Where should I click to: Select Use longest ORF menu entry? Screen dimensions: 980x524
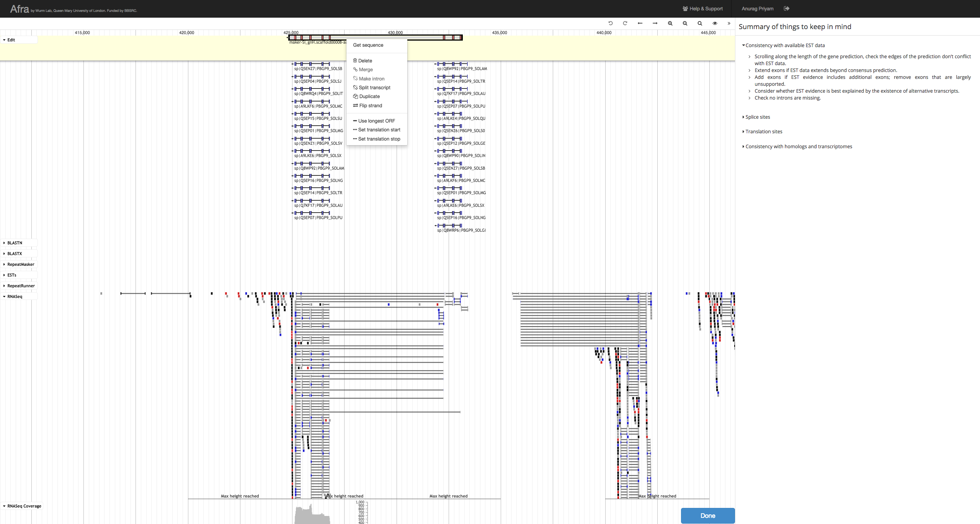point(376,121)
